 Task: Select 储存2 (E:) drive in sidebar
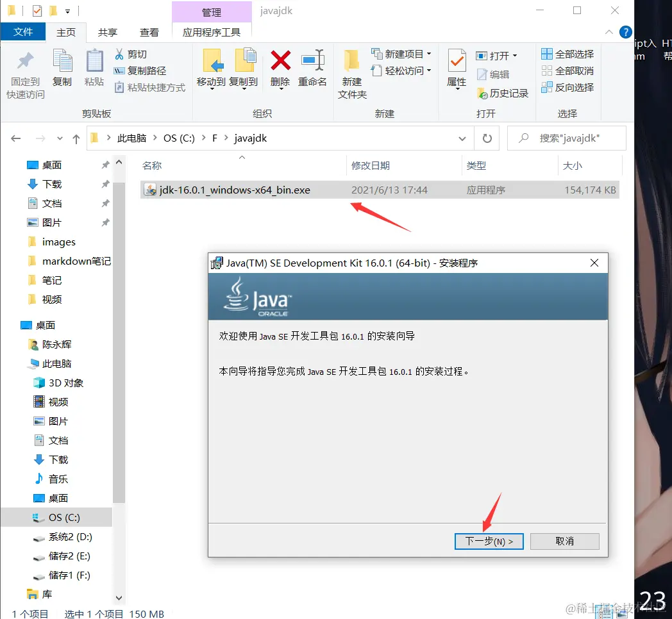69,556
